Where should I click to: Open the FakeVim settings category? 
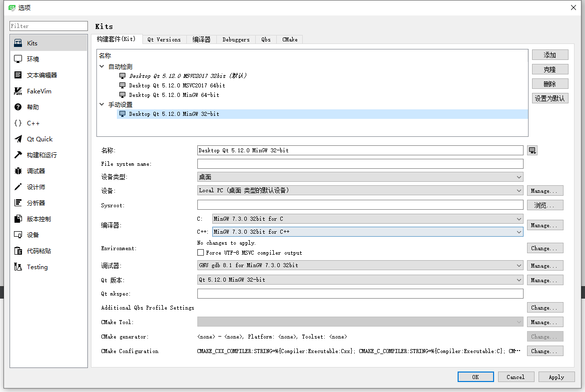[x=48, y=91]
